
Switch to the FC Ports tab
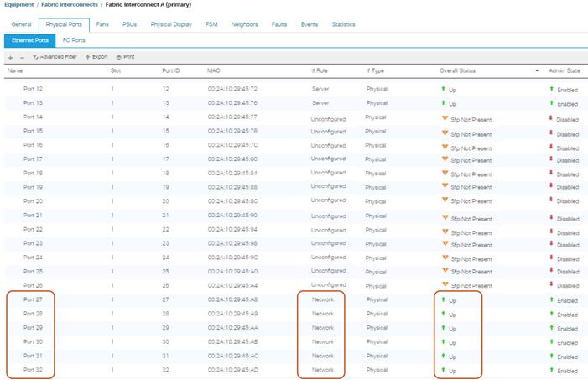pos(74,40)
